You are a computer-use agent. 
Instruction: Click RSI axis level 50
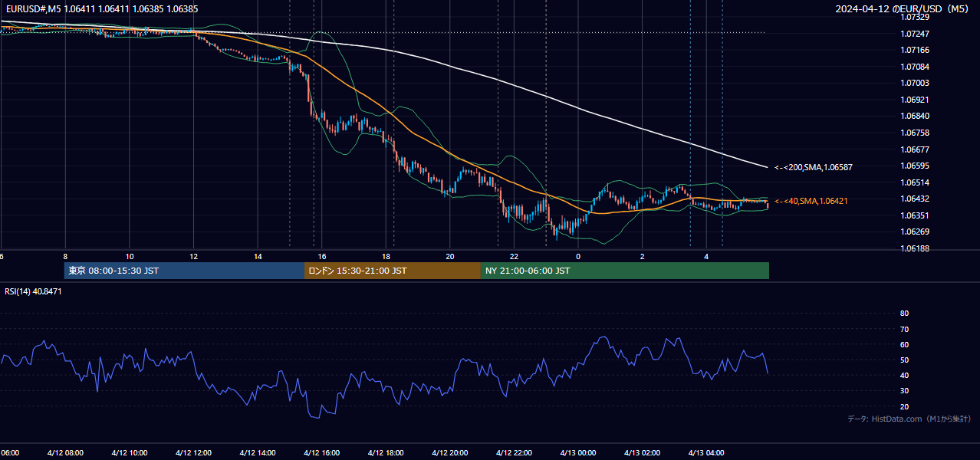pos(904,360)
